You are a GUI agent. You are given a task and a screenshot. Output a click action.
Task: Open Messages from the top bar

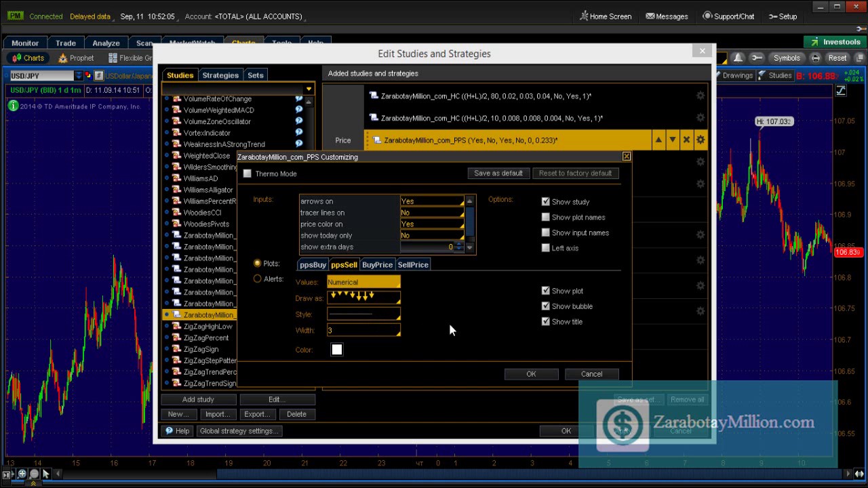(x=667, y=16)
